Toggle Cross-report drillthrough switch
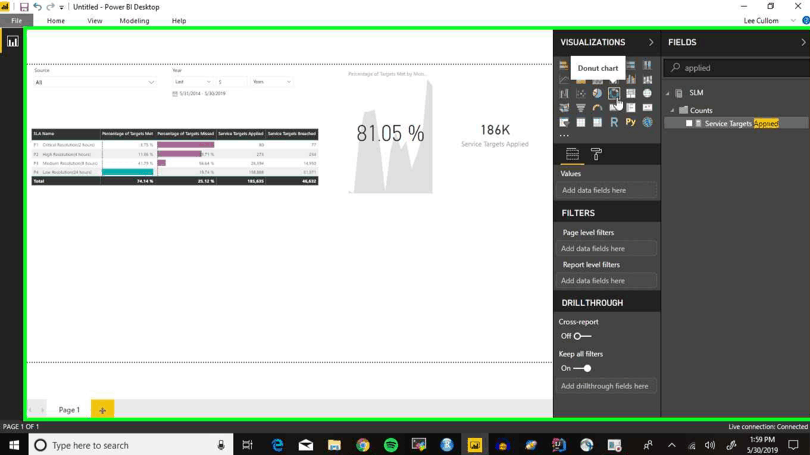Screen dimensions: 810x455 click(x=582, y=336)
